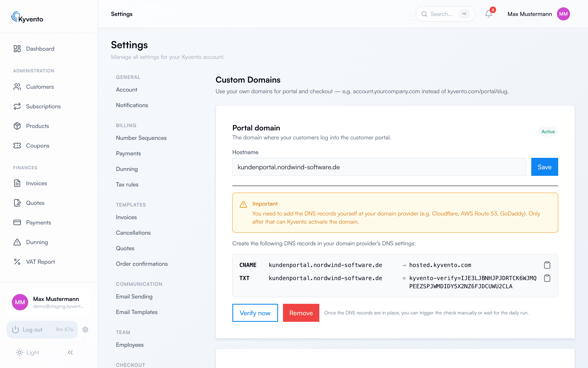Image resolution: width=588 pixels, height=368 pixels.
Task: Open Cancellations templates
Action: point(133,233)
